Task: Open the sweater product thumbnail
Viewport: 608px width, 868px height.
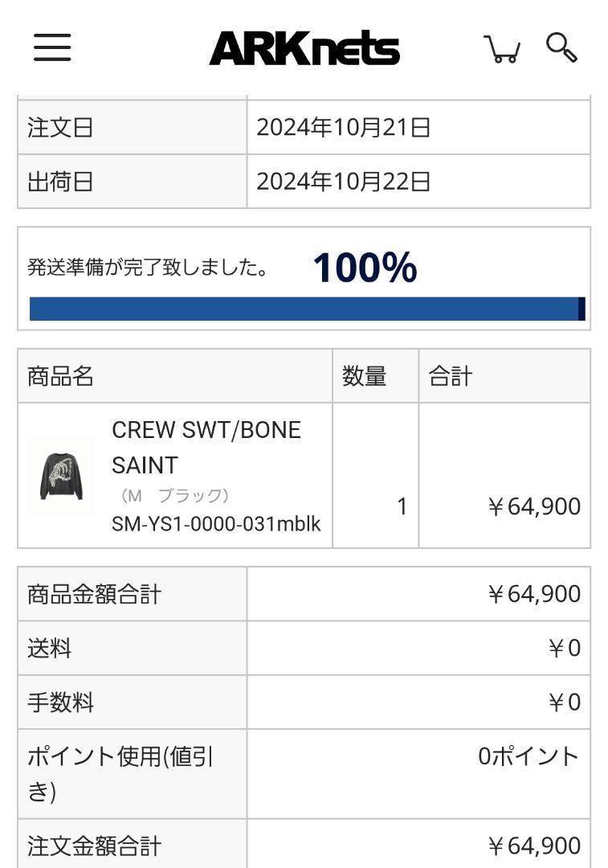Action: coord(61,476)
